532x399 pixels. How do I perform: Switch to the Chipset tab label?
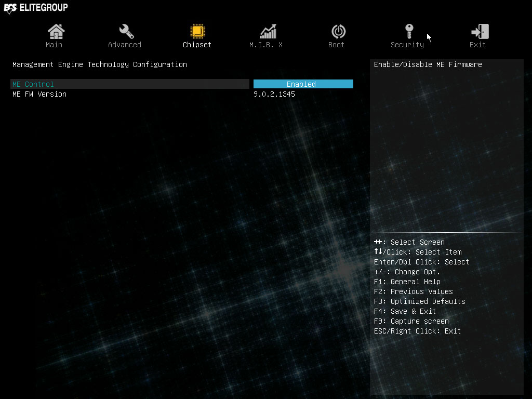click(x=197, y=45)
